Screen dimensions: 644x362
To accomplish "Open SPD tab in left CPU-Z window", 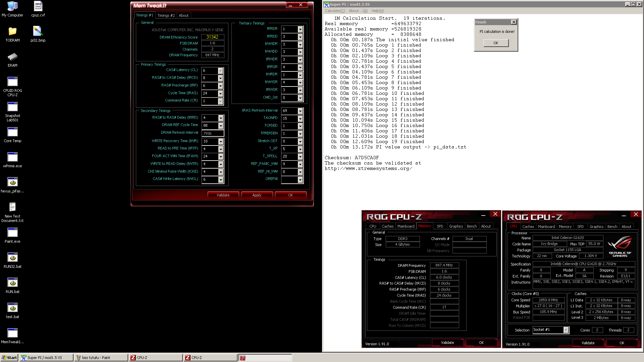I will (440, 226).
